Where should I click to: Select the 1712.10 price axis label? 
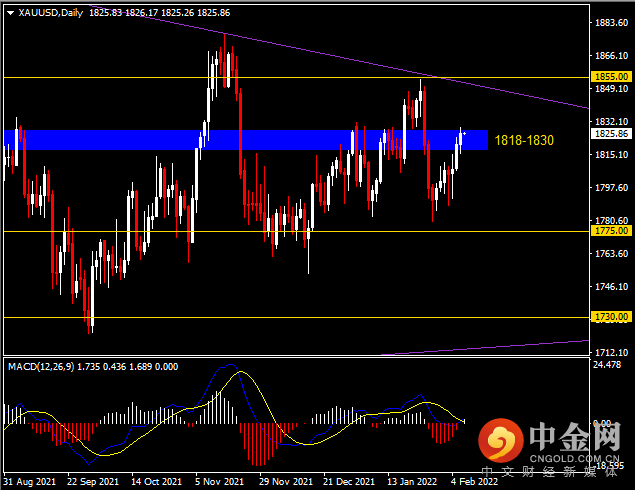pos(612,352)
